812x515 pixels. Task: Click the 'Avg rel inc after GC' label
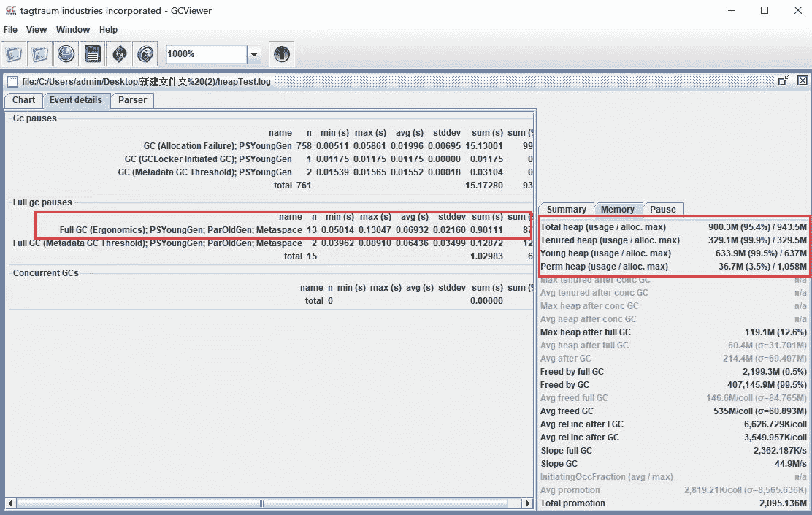580,438
